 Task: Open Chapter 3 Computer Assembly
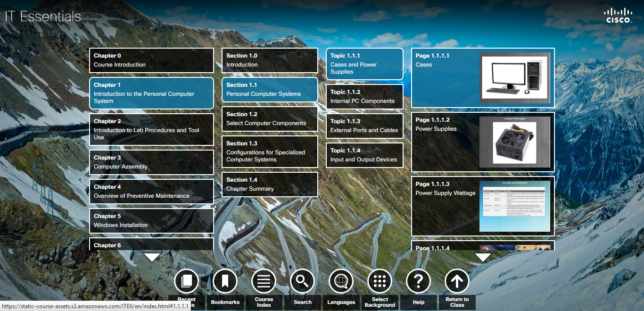(x=151, y=162)
